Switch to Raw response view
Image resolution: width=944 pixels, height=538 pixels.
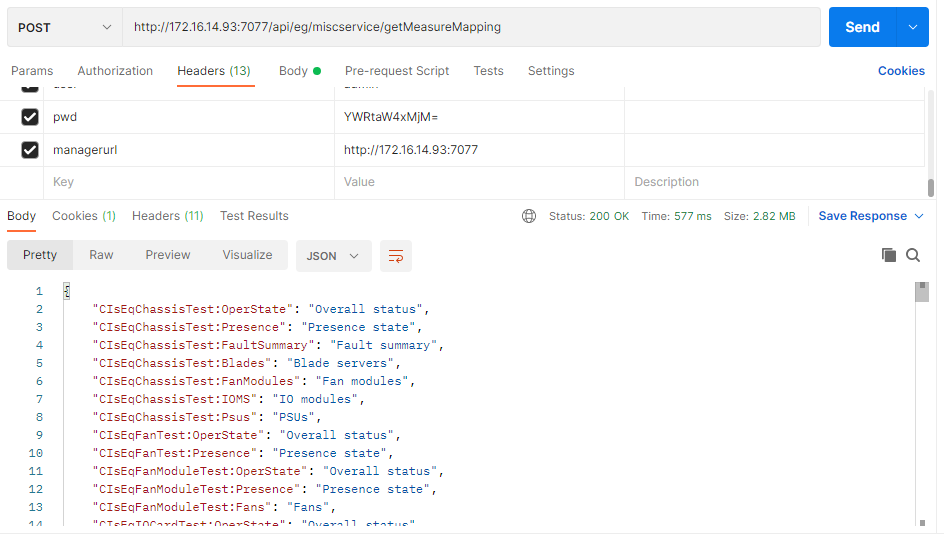click(x=101, y=255)
